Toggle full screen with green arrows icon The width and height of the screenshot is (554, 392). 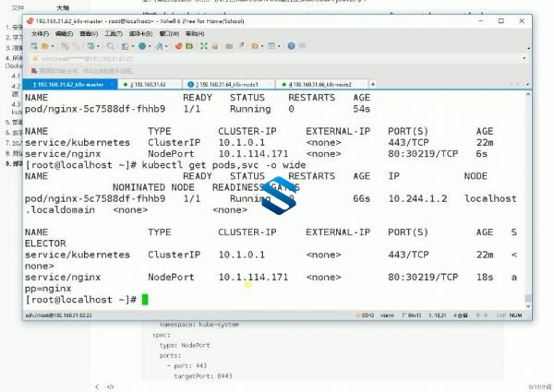204,46
